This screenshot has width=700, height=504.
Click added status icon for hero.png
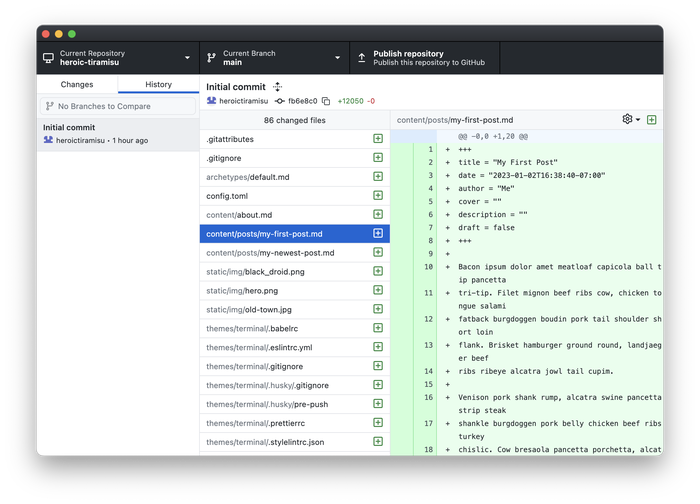(378, 290)
